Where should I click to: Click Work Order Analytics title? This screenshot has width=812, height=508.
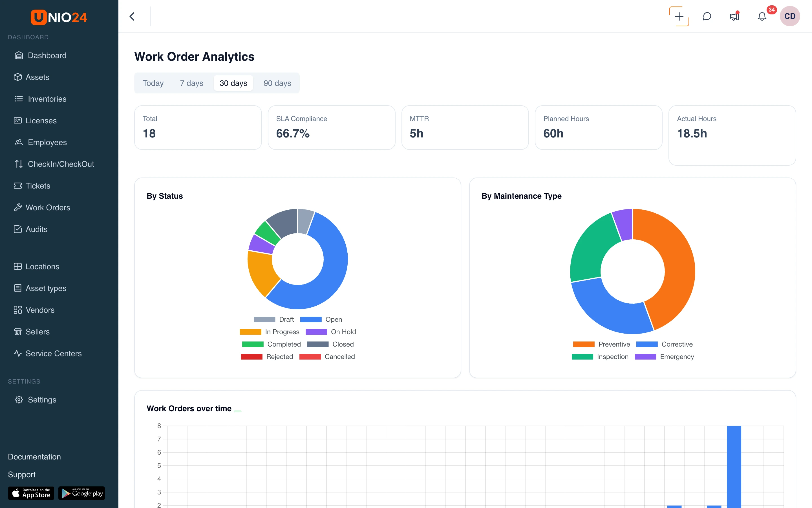coord(194,56)
